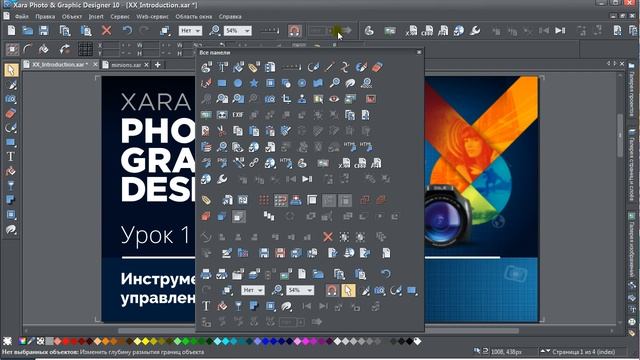Add a new document tab with plus button
640x360 pixels.
[158, 64]
